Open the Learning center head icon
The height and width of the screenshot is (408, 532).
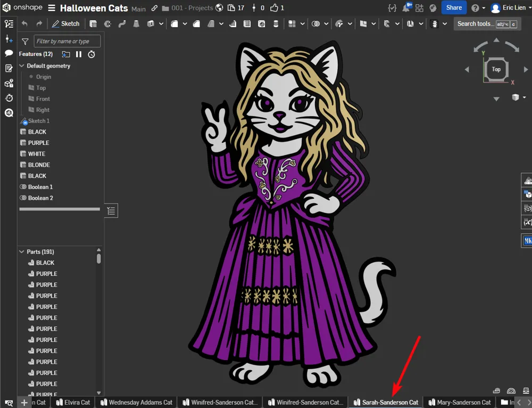click(433, 8)
